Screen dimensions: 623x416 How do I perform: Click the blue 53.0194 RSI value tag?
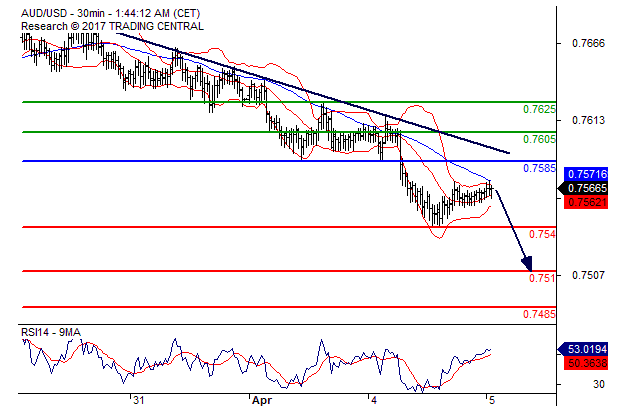pyautogui.click(x=583, y=349)
